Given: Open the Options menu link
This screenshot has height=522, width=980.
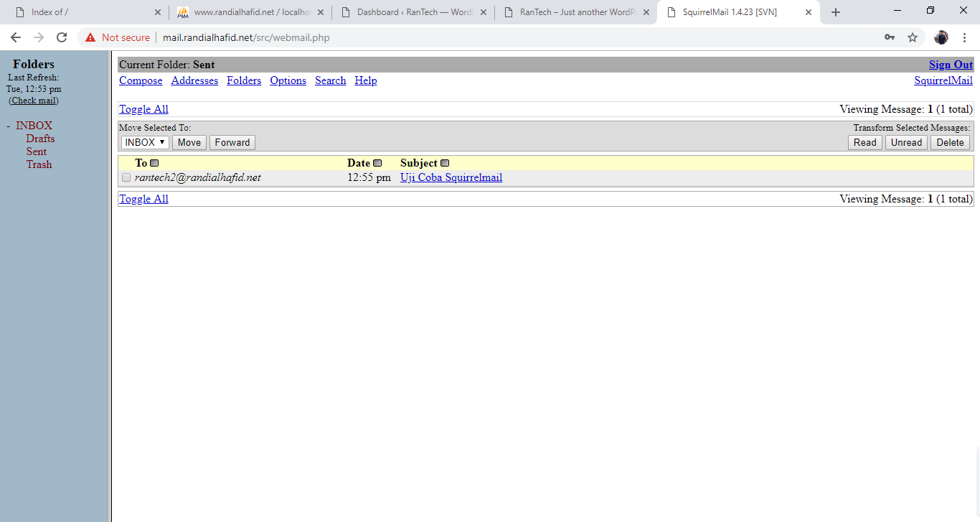Looking at the screenshot, I should [288, 80].
